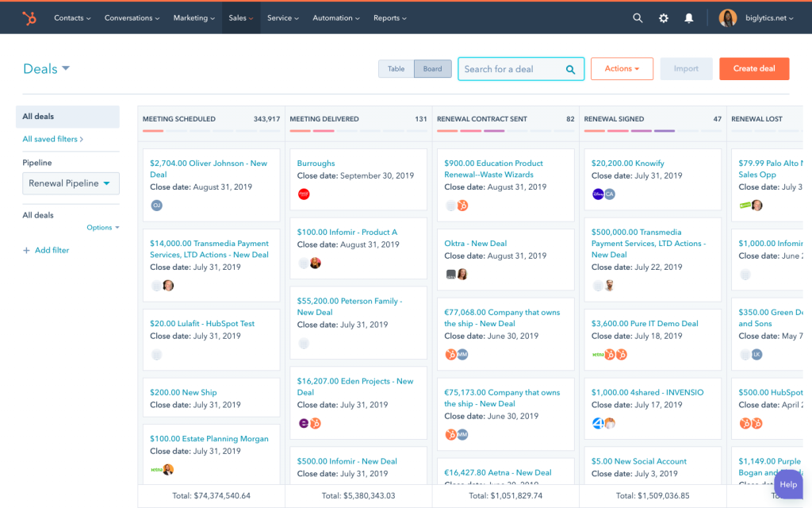Open the $55,200.00 Peterson Family deal
The height and width of the screenshot is (508, 812).
point(350,306)
